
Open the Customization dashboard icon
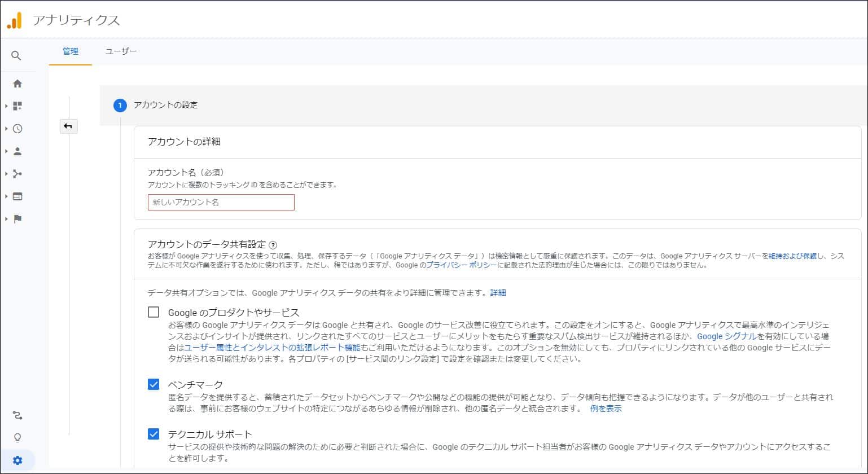click(17, 106)
